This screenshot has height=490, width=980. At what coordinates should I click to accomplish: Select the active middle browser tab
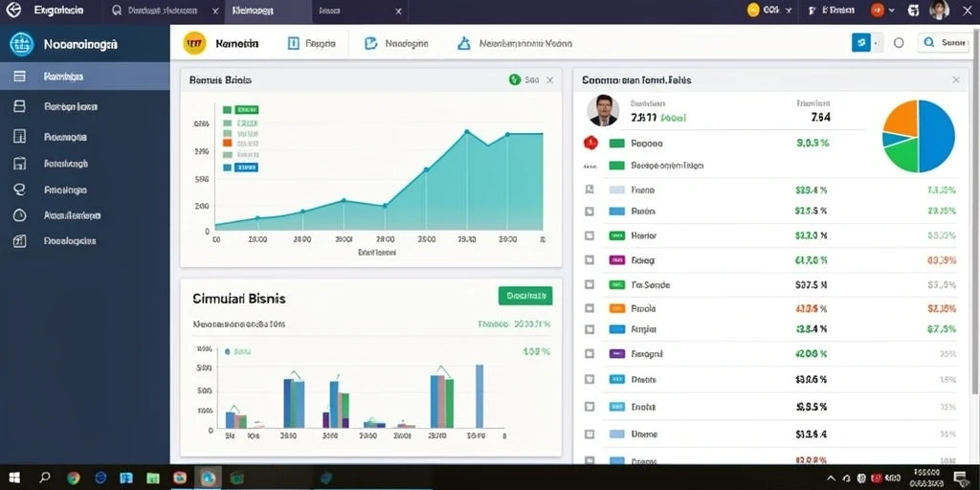[269, 11]
